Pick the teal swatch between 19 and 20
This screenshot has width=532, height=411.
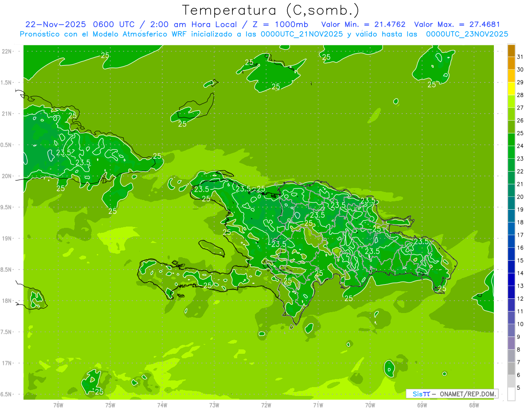pos(511,203)
